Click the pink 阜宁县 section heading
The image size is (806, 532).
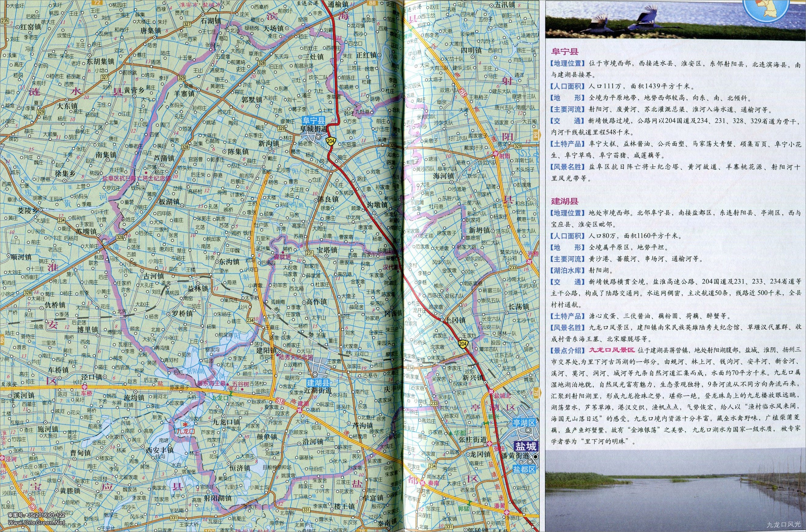(x=565, y=52)
